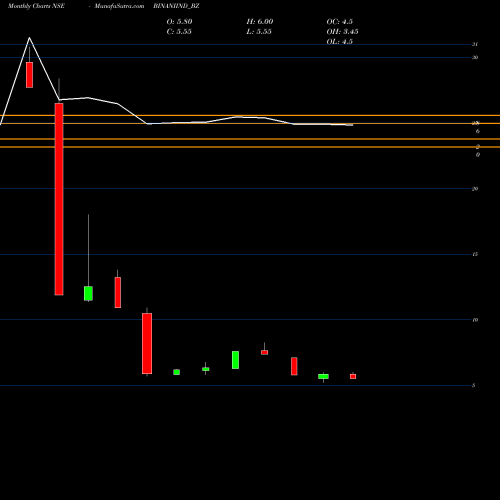500x500 pixels.
Task: Click the open value 'O: 5.80'
Action: click(x=179, y=22)
